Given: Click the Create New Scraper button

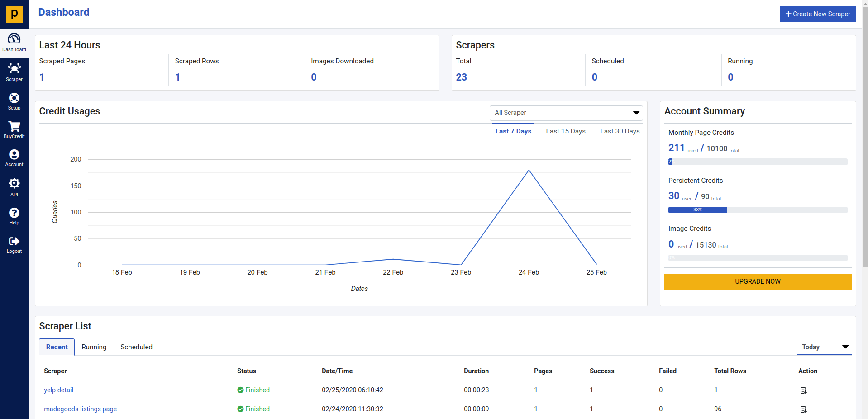Looking at the screenshot, I should pos(817,14).
